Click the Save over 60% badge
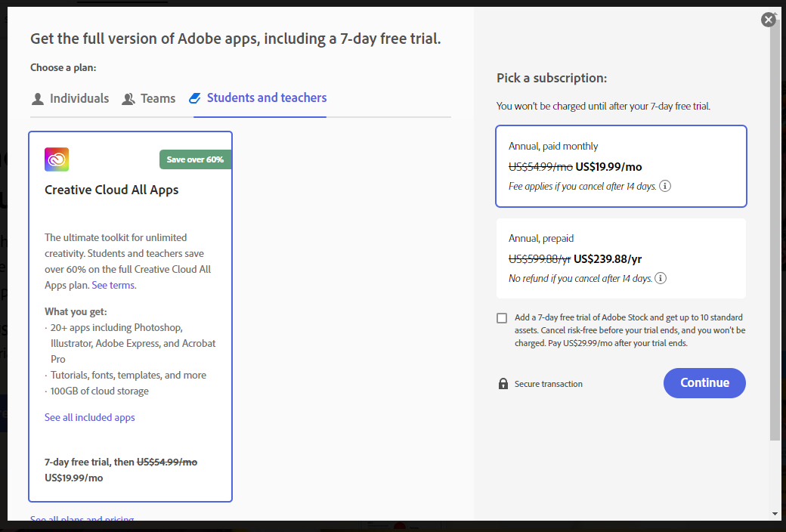Viewport: 786px width, 532px height. [x=195, y=159]
